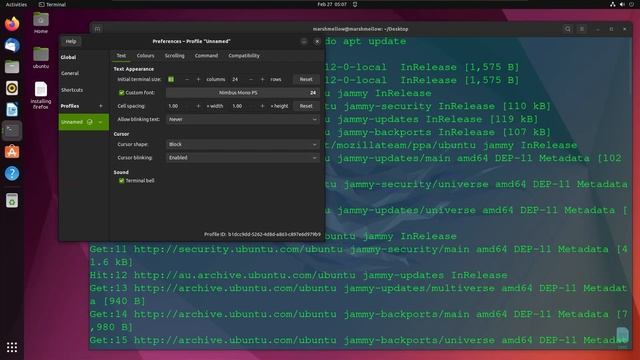This screenshot has height=360, width=640.
Task: Open Ubuntu Software from the dock
Action: [x=12, y=152]
